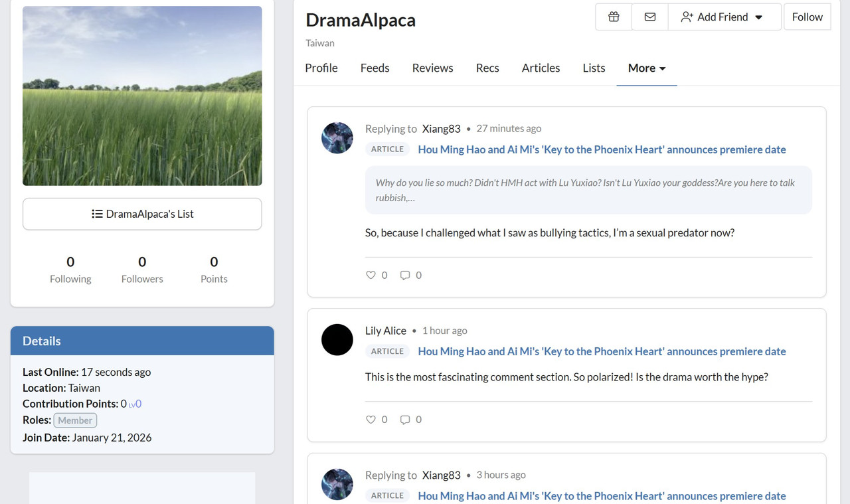Open article link in the 27 minutes ago comment
Image resolution: width=850 pixels, height=504 pixels.
point(602,149)
